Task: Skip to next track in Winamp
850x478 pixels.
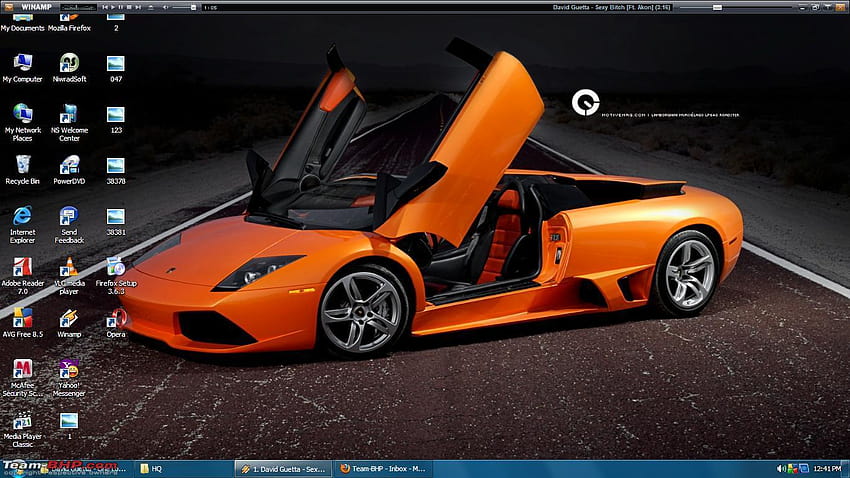Action: pyautogui.click(x=138, y=7)
